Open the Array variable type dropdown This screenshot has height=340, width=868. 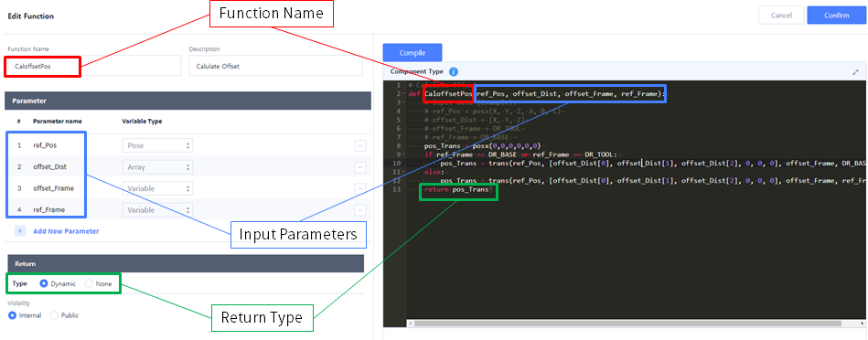[x=157, y=167]
